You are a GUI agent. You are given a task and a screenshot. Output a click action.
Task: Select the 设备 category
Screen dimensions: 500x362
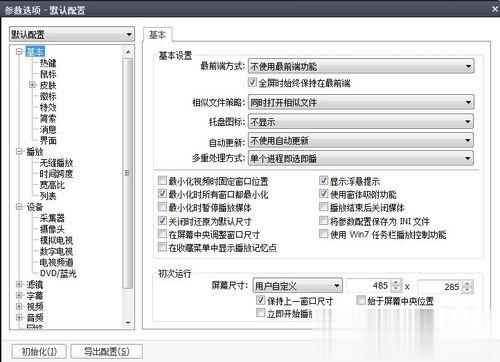click(x=35, y=207)
